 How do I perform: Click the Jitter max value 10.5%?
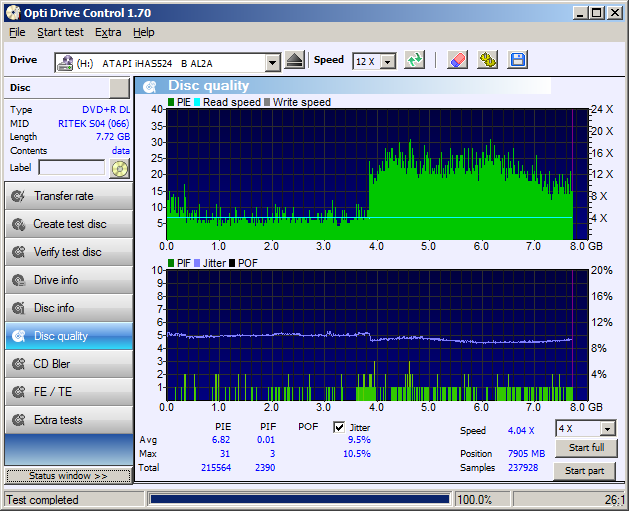pyautogui.click(x=357, y=454)
